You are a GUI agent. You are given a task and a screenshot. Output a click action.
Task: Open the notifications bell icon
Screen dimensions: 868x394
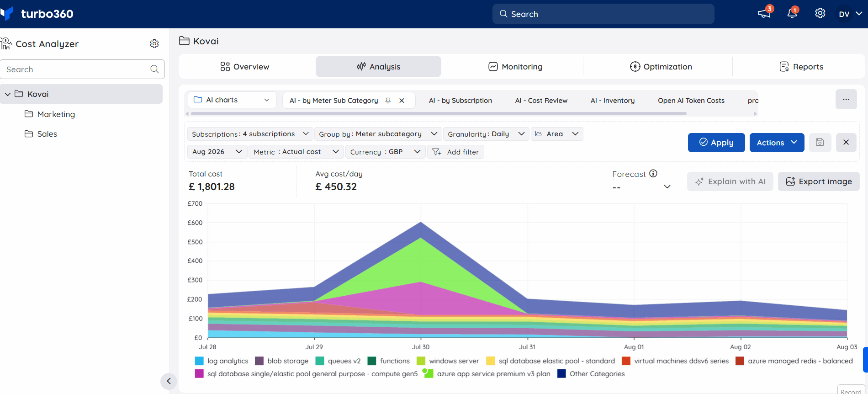pyautogui.click(x=792, y=14)
